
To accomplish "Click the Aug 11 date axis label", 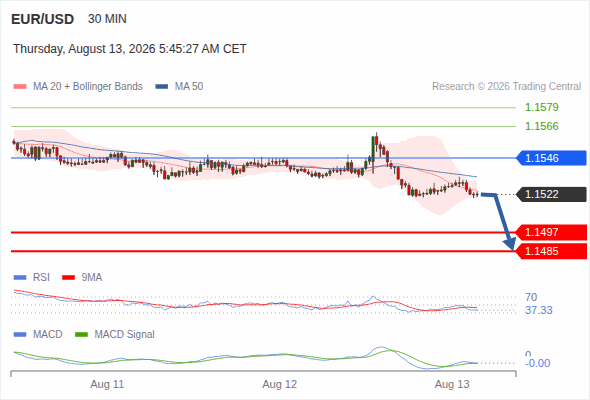I will coord(107,384).
